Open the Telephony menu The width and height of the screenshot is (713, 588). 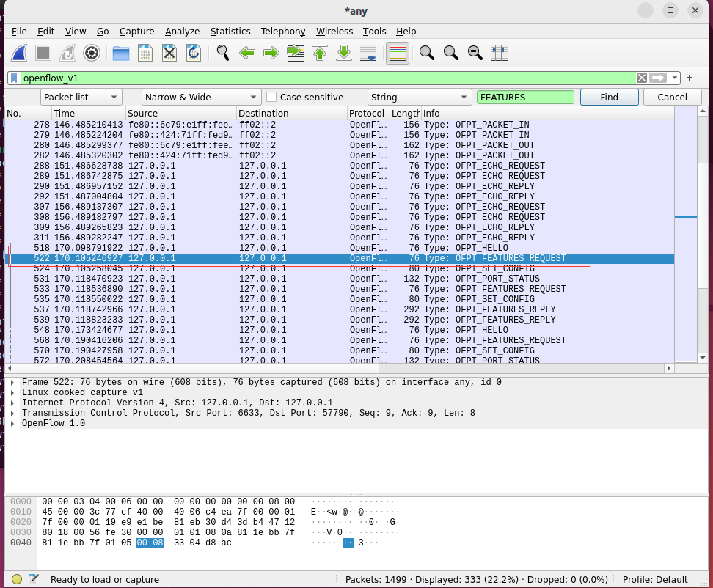coord(283,32)
